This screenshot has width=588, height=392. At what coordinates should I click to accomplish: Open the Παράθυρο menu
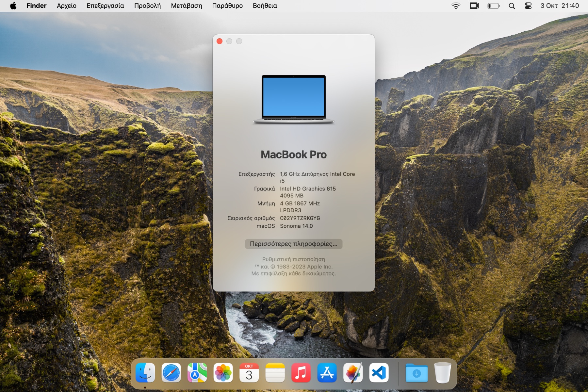227,6
